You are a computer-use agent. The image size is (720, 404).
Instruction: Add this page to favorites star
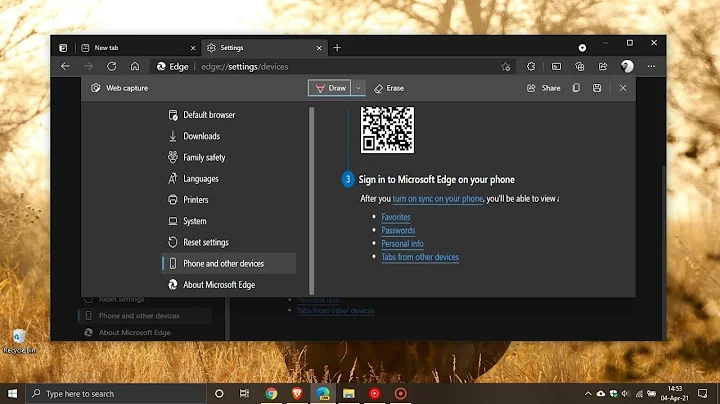(x=506, y=67)
